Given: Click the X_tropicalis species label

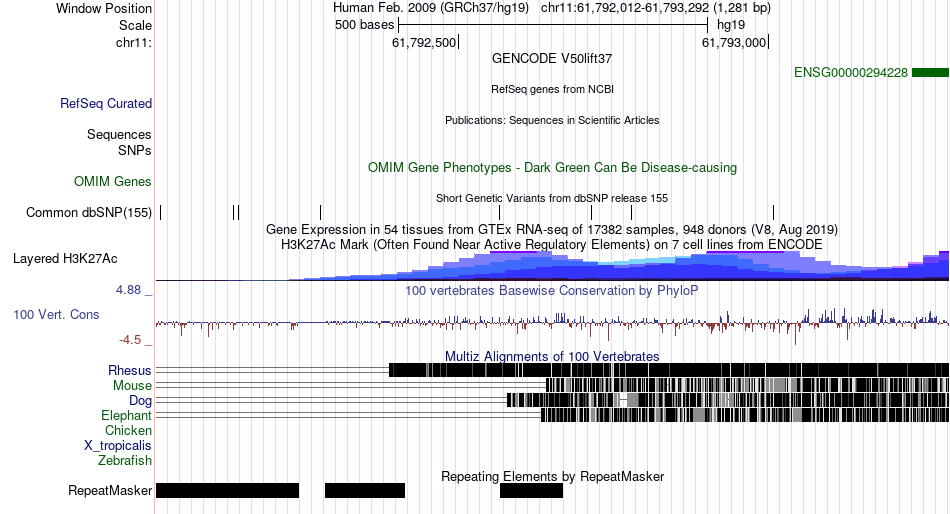Looking at the screenshot, I should coord(118,446).
